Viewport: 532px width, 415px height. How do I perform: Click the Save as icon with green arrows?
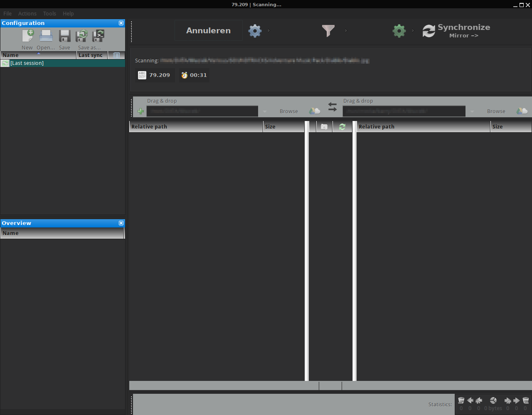point(81,36)
